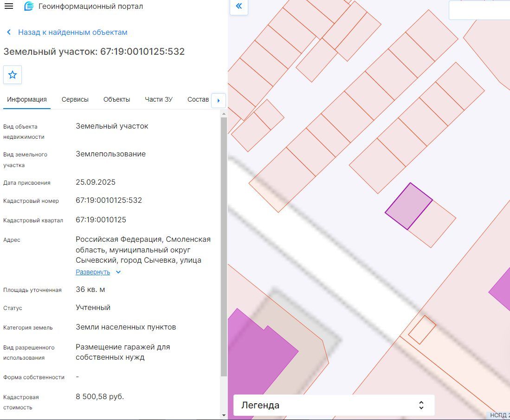The height and width of the screenshot is (420, 510).
Task: Click the Развернуть address link
Action: coord(93,272)
